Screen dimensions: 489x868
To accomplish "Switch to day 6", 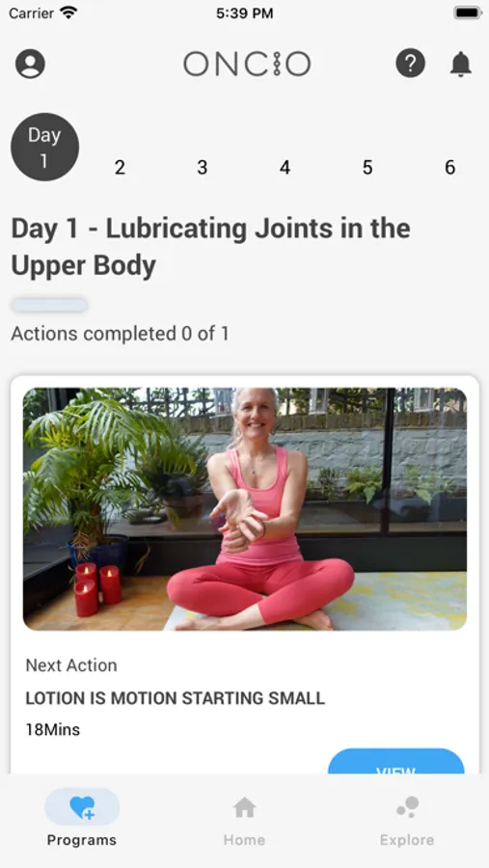I will pos(449,167).
